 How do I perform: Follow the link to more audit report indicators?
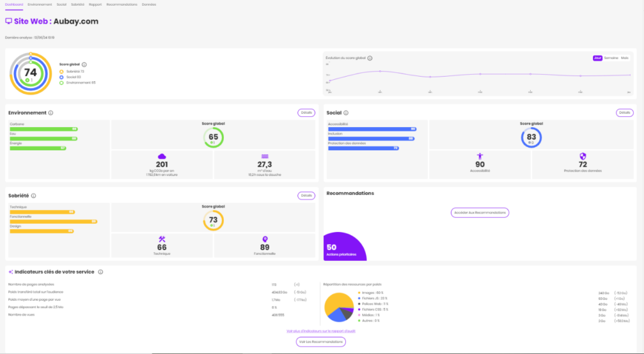[x=321, y=331]
